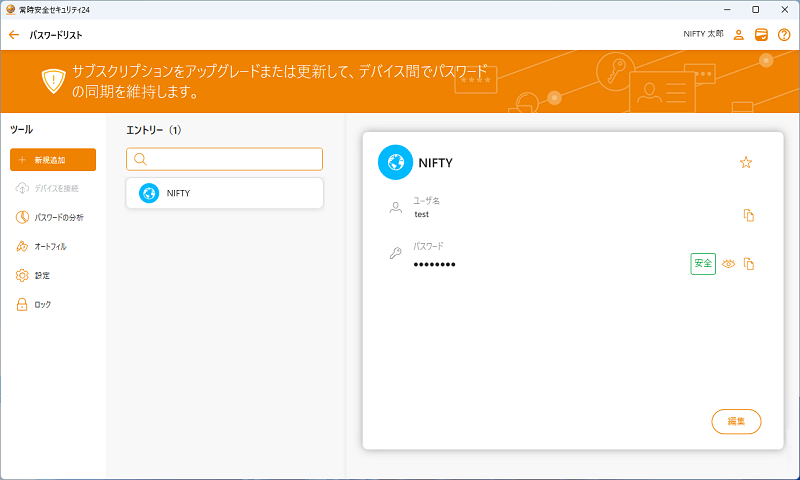Click the NIFTY 太郎 account name
This screenshot has width=800, height=480.
point(703,34)
